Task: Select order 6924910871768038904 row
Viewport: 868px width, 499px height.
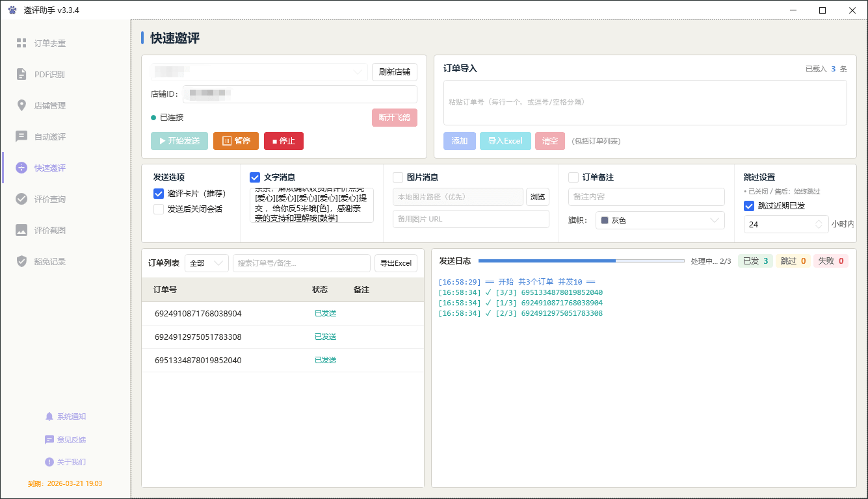Action: pos(283,314)
